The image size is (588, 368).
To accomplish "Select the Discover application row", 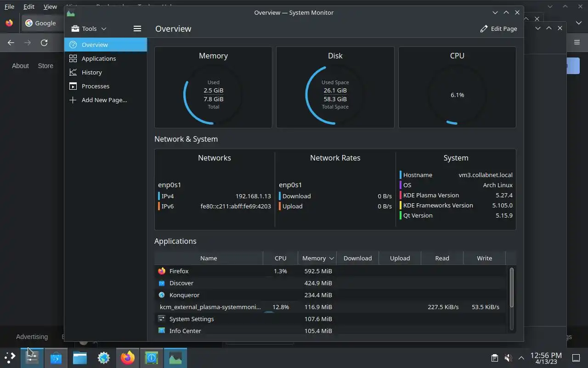I will [x=331, y=283].
